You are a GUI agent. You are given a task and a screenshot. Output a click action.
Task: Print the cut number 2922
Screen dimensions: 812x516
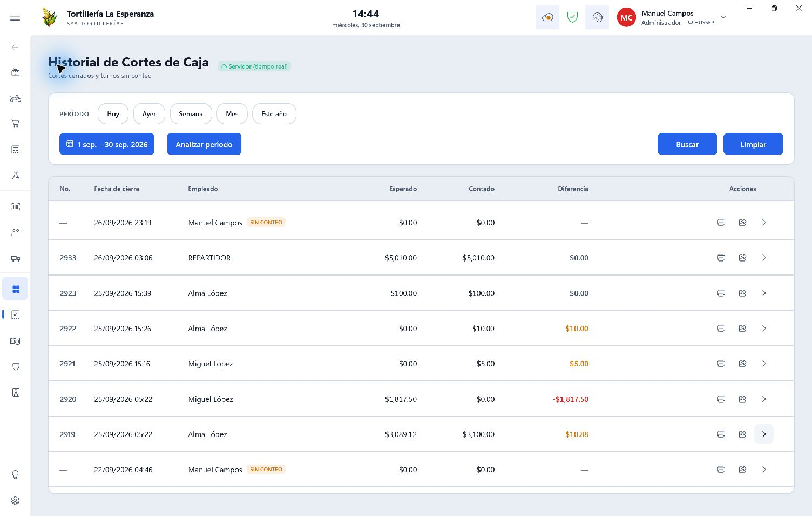coord(721,329)
